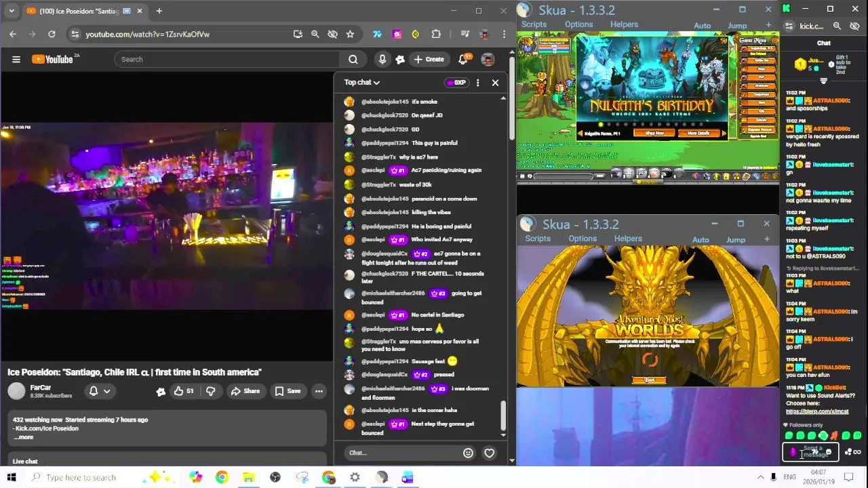Open Settings gear from the taskbar

tap(355, 477)
